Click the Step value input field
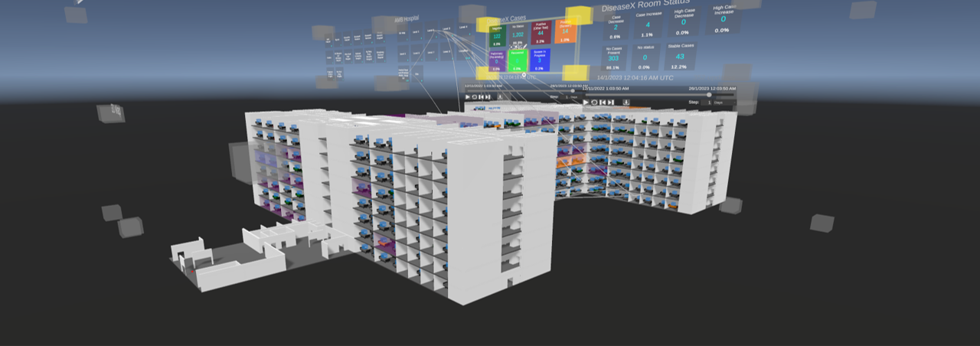 click(x=709, y=102)
